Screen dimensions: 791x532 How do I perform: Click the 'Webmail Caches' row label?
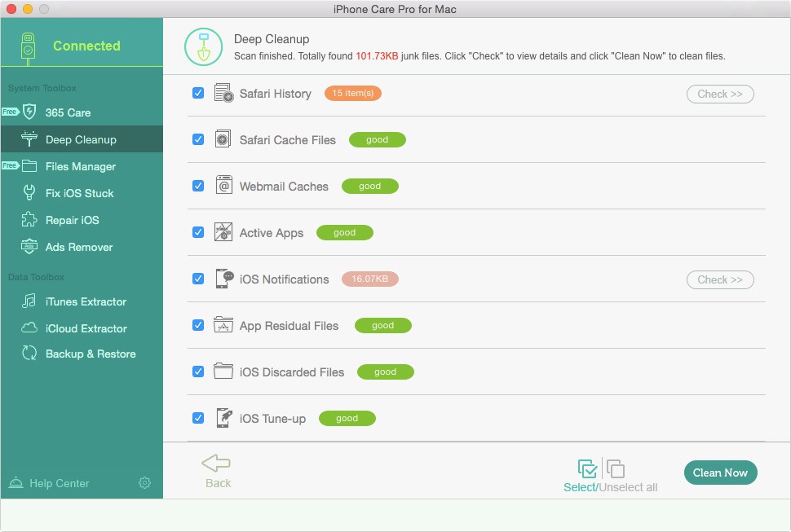(284, 187)
